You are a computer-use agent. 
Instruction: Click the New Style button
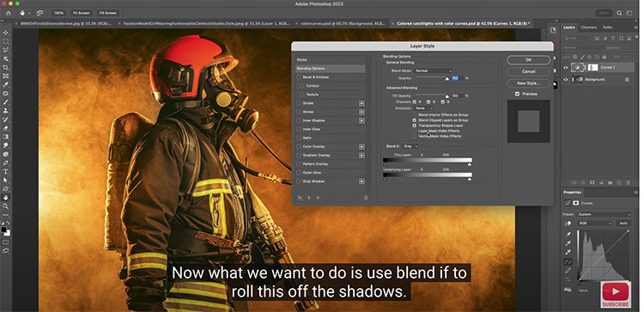click(x=528, y=83)
